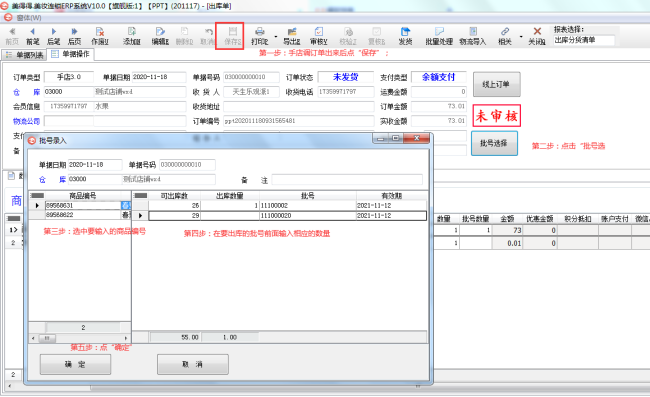The image size is (650, 397).
Task: Expand the 相关 dropdown arrow
Action: pos(521,36)
